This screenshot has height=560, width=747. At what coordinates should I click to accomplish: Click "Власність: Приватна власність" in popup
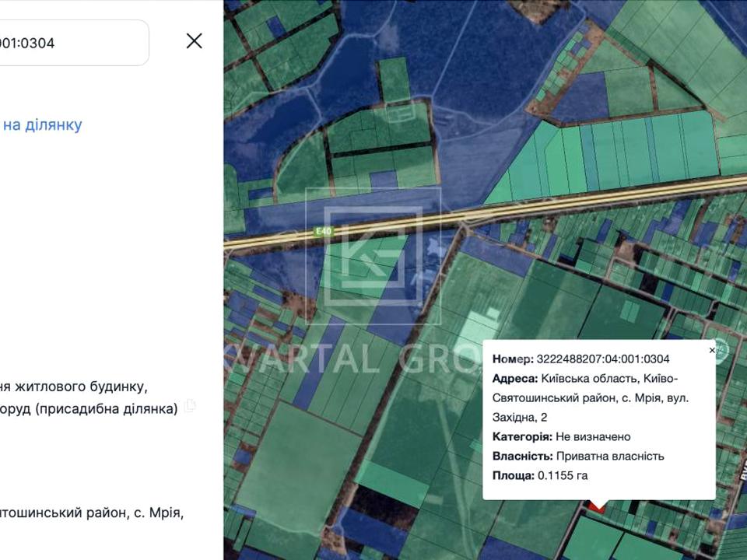577,457
